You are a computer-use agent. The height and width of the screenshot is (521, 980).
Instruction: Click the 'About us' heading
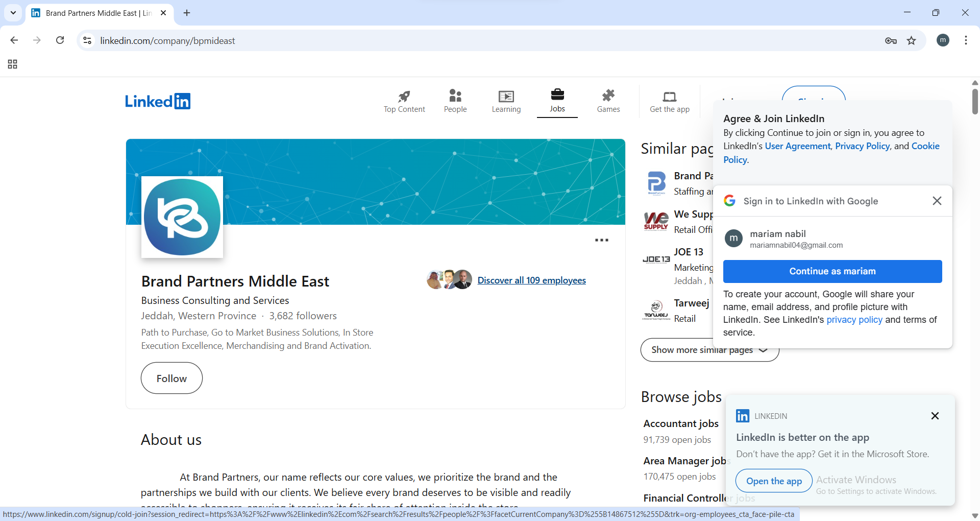coord(171,440)
